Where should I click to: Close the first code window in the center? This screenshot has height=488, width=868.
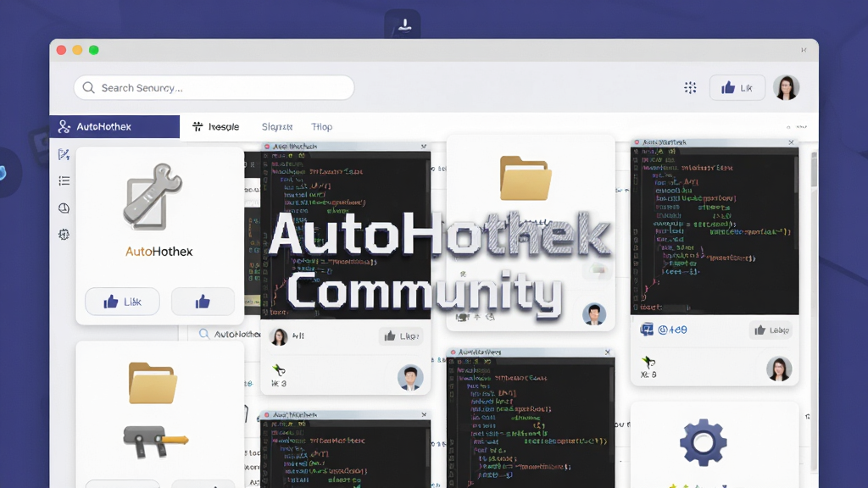click(x=424, y=147)
